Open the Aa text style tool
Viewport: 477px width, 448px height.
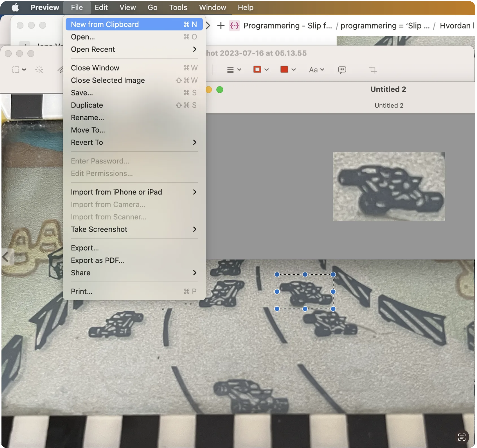(x=316, y=70)
